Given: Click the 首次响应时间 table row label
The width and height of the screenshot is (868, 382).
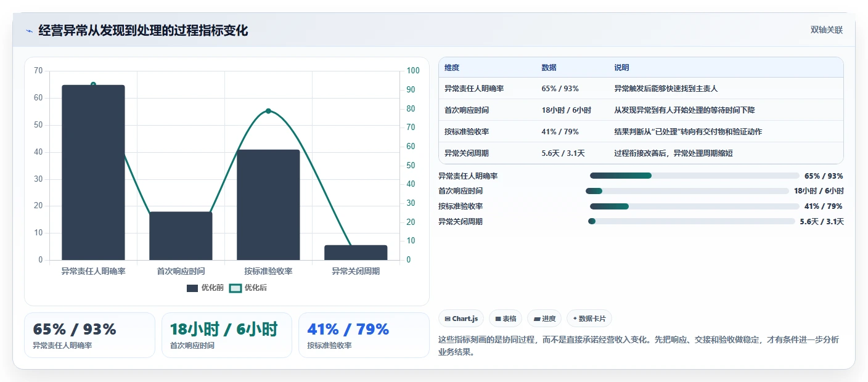Looking at the screenshot, I should click(467, 110).
